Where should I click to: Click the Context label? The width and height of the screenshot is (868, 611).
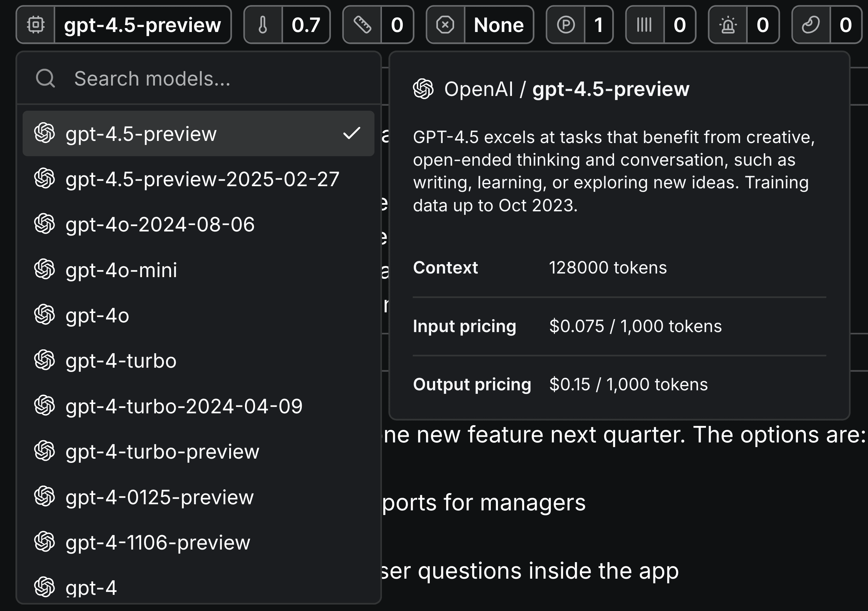(445, 268)
